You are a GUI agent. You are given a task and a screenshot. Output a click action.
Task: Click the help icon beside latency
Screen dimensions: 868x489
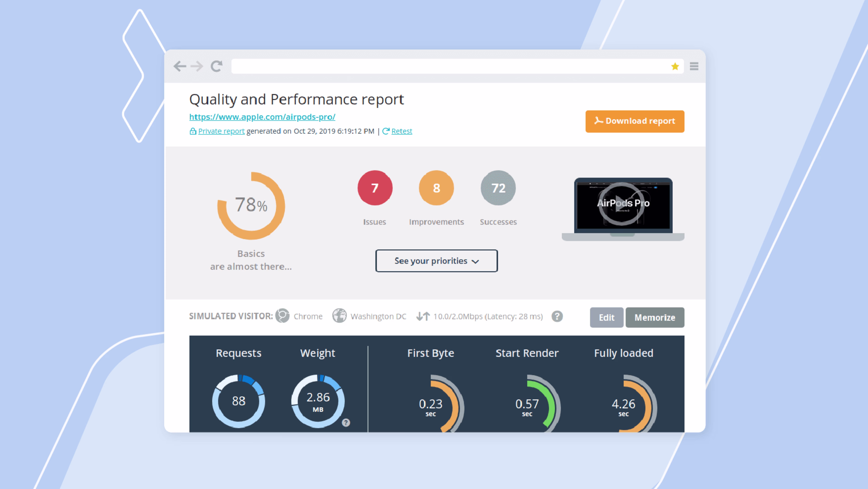(557, 316)
